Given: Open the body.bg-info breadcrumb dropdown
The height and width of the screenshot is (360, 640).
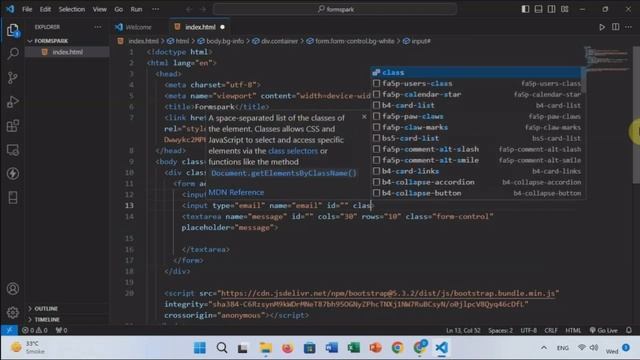Looking at the screenshot, I should (x=220, y=41).
